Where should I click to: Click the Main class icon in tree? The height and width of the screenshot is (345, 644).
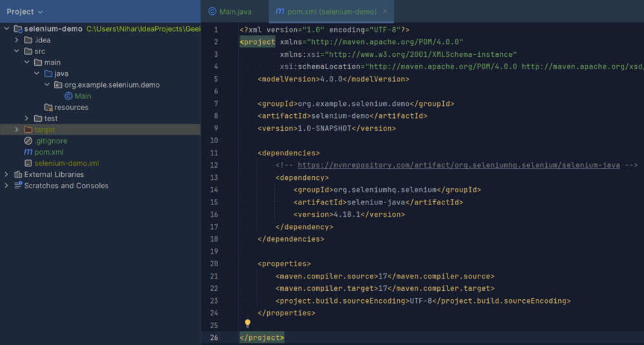[68, 96]
